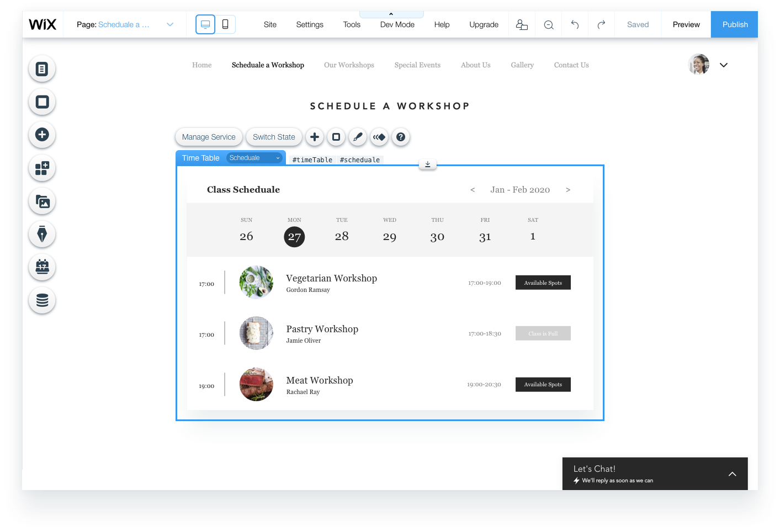Click the animation diamond icon
This screenshot has height=532, width=780.
pyautogui.click(x=379, y=137)
